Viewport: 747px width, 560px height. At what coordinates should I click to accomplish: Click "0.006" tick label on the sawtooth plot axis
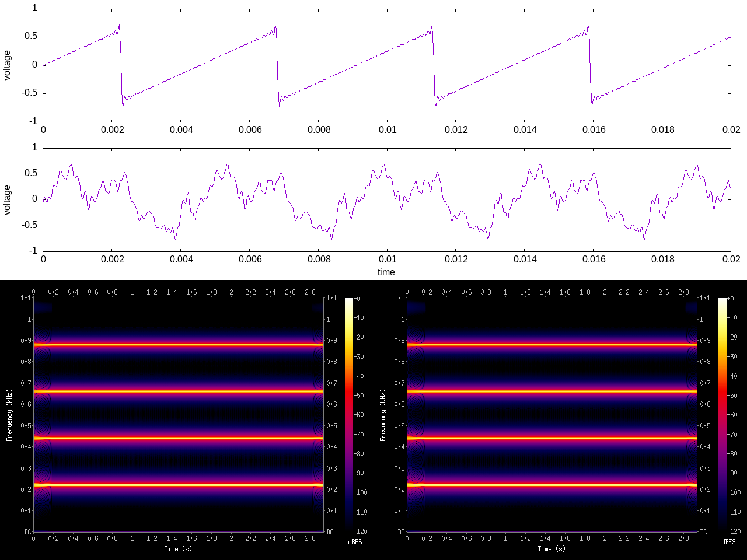click(x=250, y=129)
